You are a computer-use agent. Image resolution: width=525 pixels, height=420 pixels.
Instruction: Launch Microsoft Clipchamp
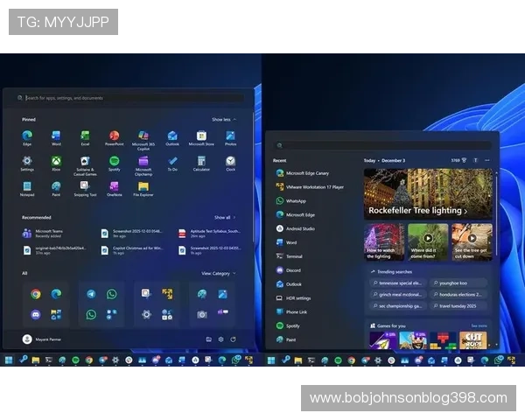(143, 165)
